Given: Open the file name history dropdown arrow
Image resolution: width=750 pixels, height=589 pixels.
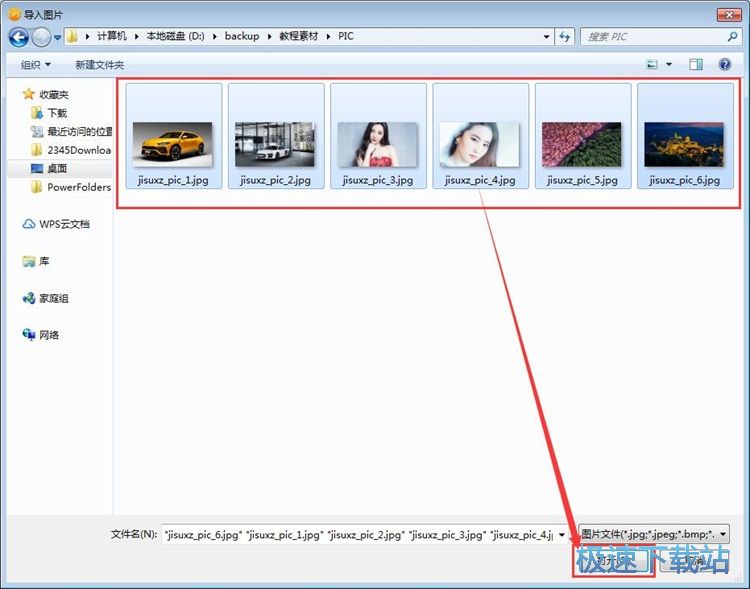Looking at the screenshot, I should (562, 534).
